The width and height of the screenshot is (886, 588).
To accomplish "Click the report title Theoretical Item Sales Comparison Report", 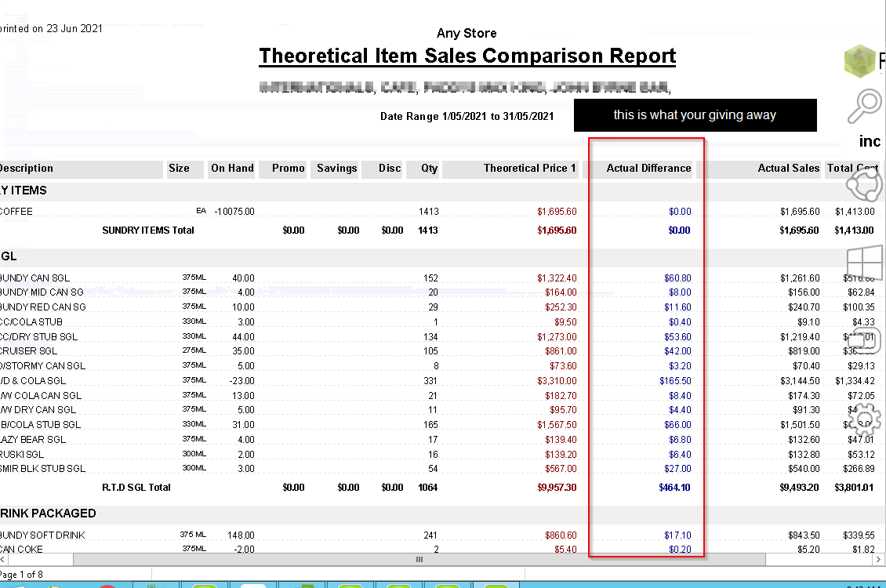I will pyautogui.click(x=467, y=56).
